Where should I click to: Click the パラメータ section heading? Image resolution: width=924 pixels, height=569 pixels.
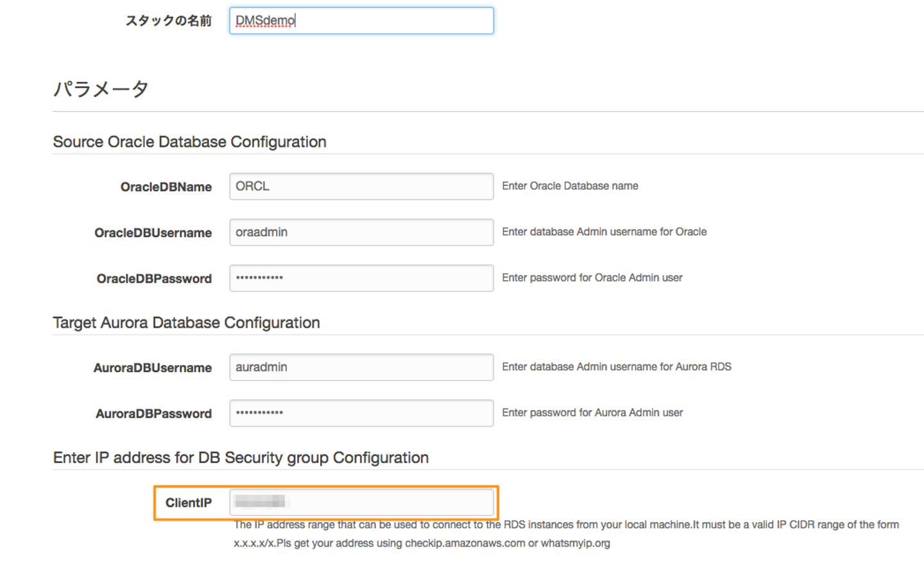101,89
